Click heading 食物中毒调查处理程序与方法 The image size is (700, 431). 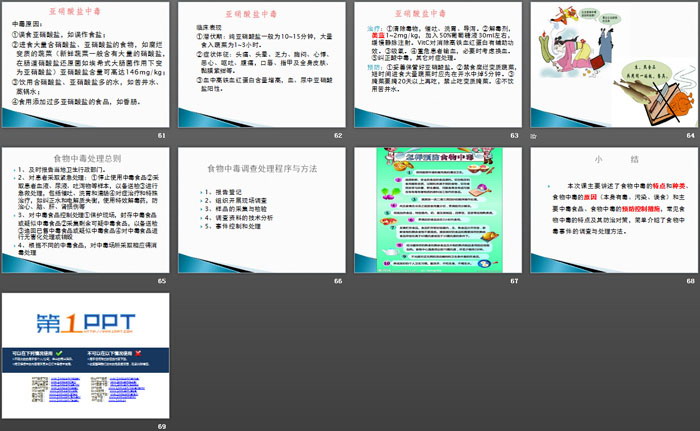(262, 169)
